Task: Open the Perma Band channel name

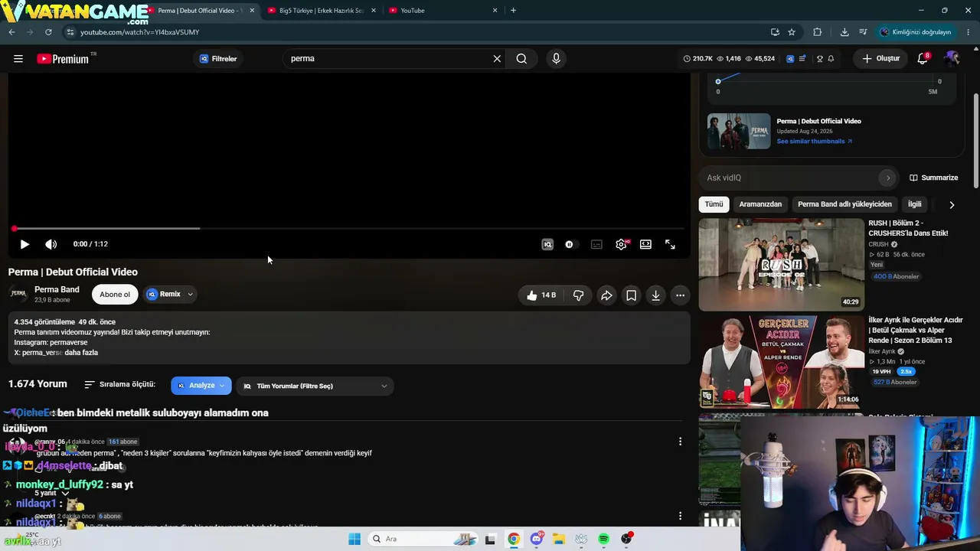Action: (57, 289)
